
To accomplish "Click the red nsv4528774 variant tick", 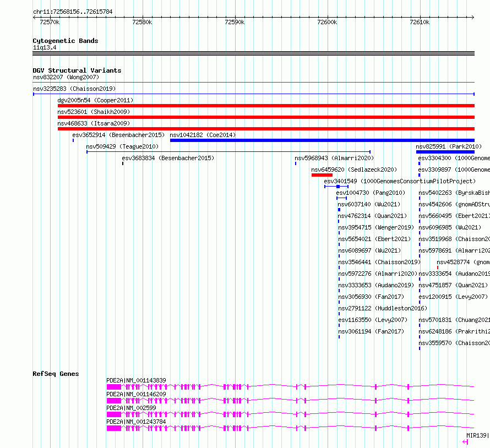I will pyautogui.click(x=438, y=267).
